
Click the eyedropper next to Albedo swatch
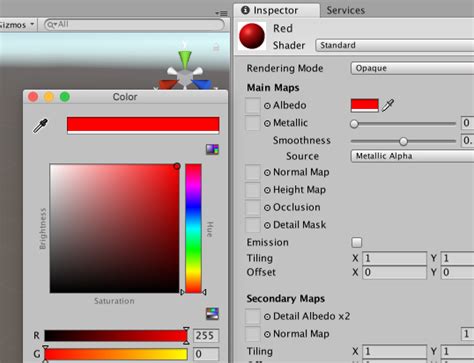pyautogui.click(x=388, y=105)
